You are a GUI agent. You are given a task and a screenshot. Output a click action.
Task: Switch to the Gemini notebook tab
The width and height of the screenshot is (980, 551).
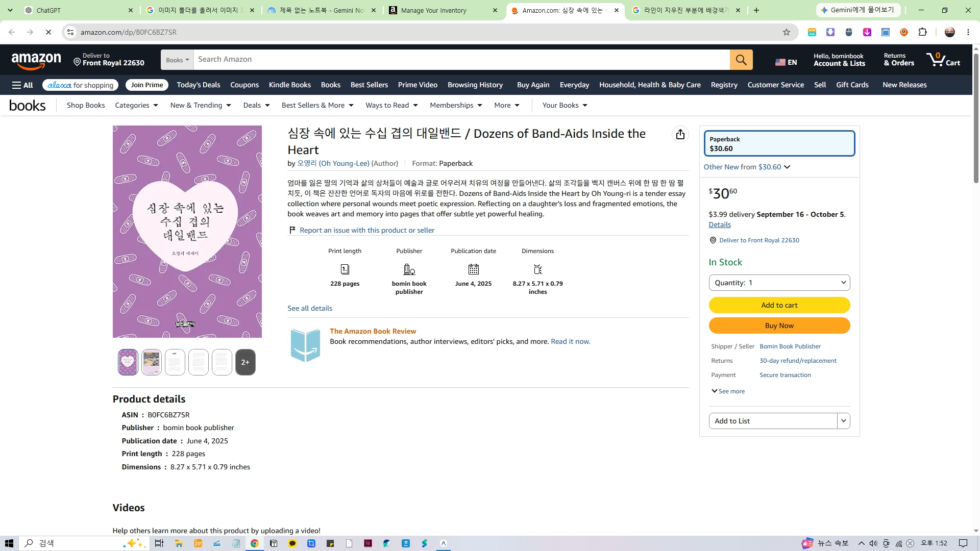click(x=322, y=10)
